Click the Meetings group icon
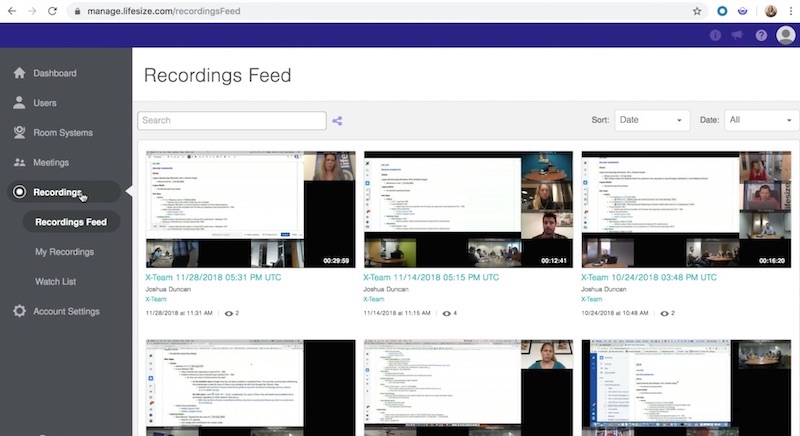Image resolution: width=800 pixels, height=436 pixels. pos(20,162)
